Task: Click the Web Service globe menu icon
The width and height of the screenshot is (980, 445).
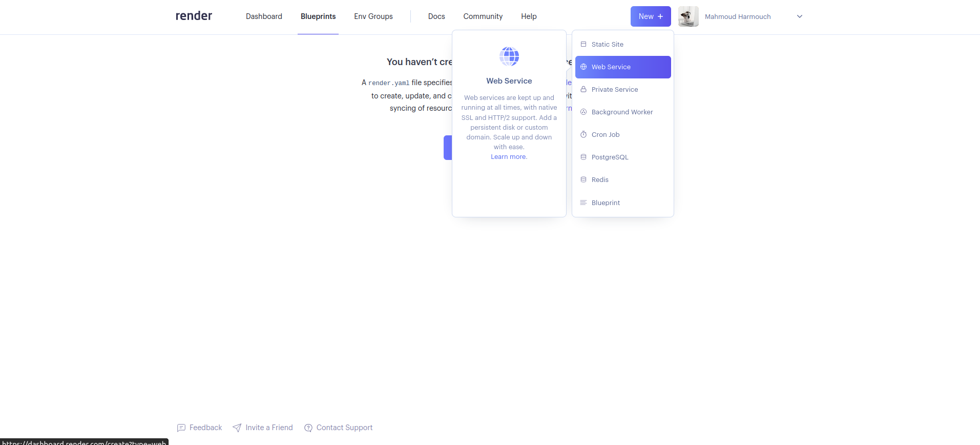Action: 583,67
